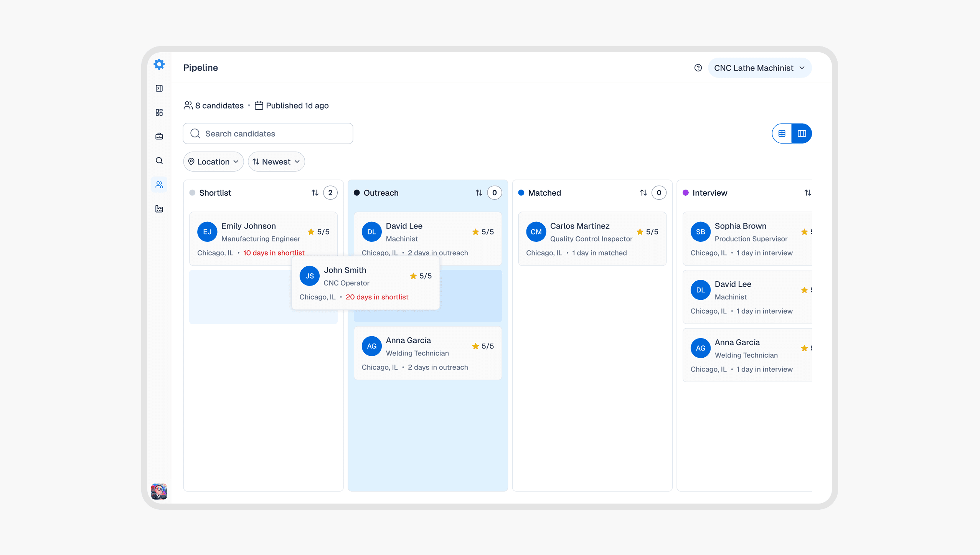Toggle the sidebar collapse panel icon
The image size is (980, 555).
[159, 89]
